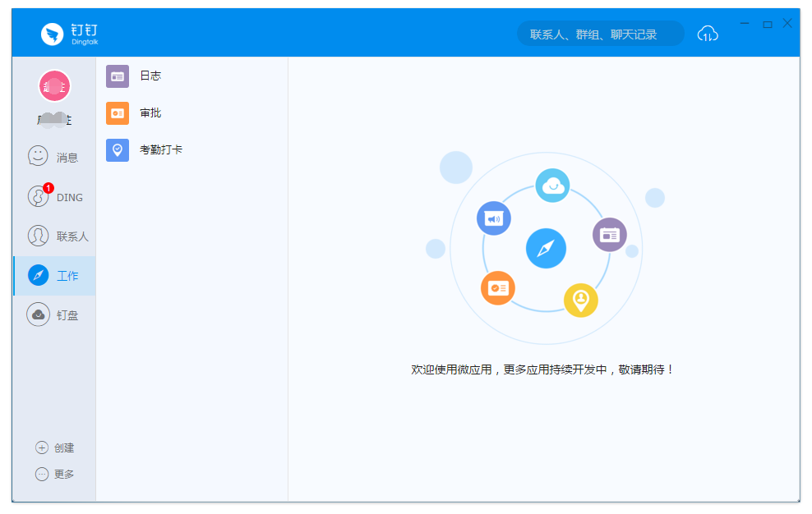This screenshot has height=514, width=812.
Task: Click the compass icon in the illustration
Action: [547, 248]
